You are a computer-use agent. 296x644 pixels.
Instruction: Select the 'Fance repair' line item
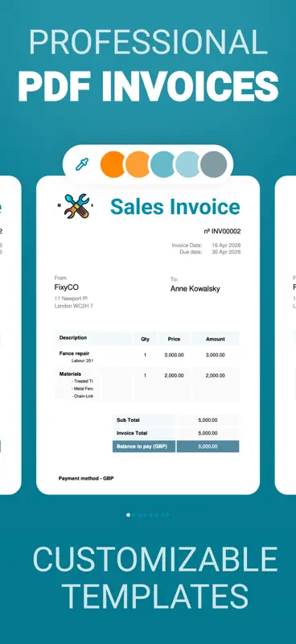click(x=74, y=353)
